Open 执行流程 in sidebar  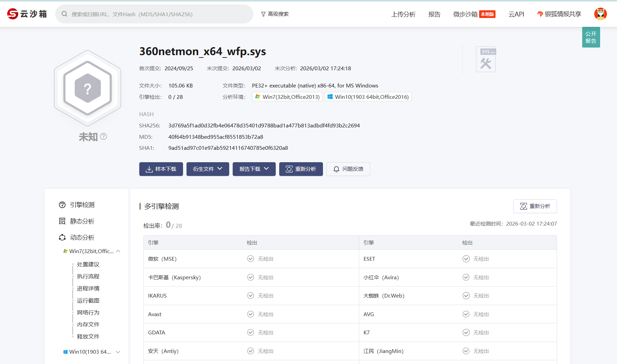88,276
